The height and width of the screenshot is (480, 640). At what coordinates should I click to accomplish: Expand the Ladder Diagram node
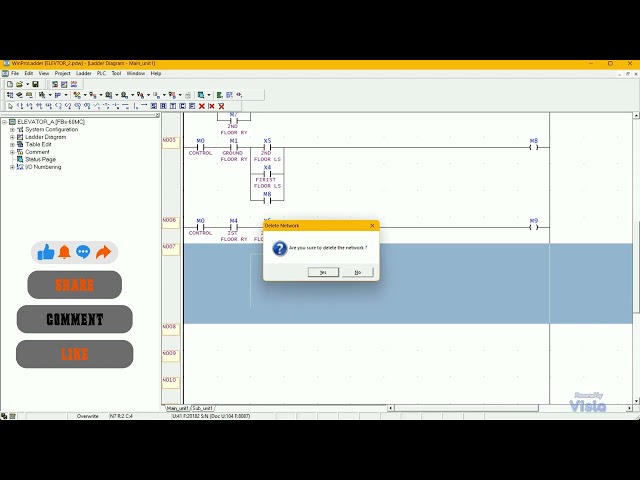(12, 137)
